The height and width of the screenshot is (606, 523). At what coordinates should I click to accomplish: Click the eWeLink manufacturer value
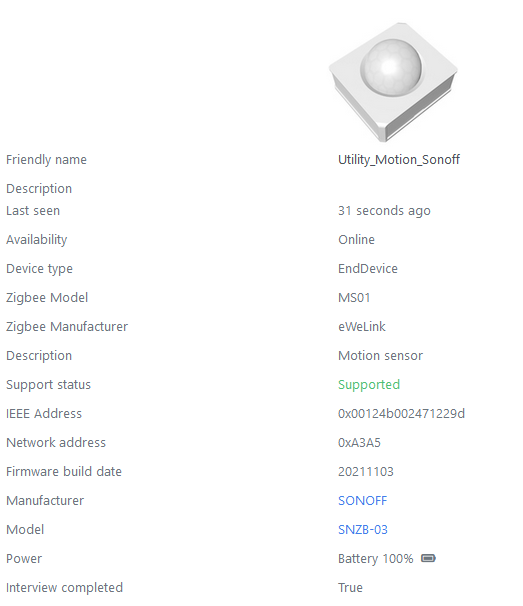(362, 327)
